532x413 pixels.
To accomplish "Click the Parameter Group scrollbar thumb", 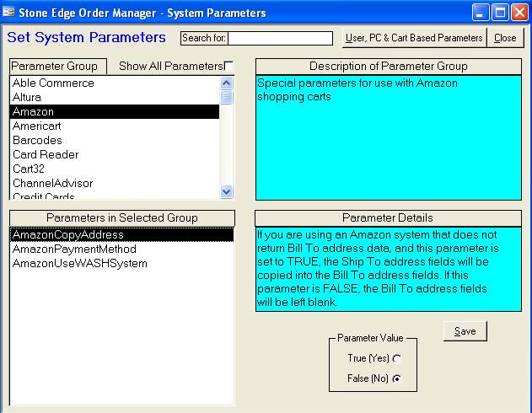I will click(226, 97).
